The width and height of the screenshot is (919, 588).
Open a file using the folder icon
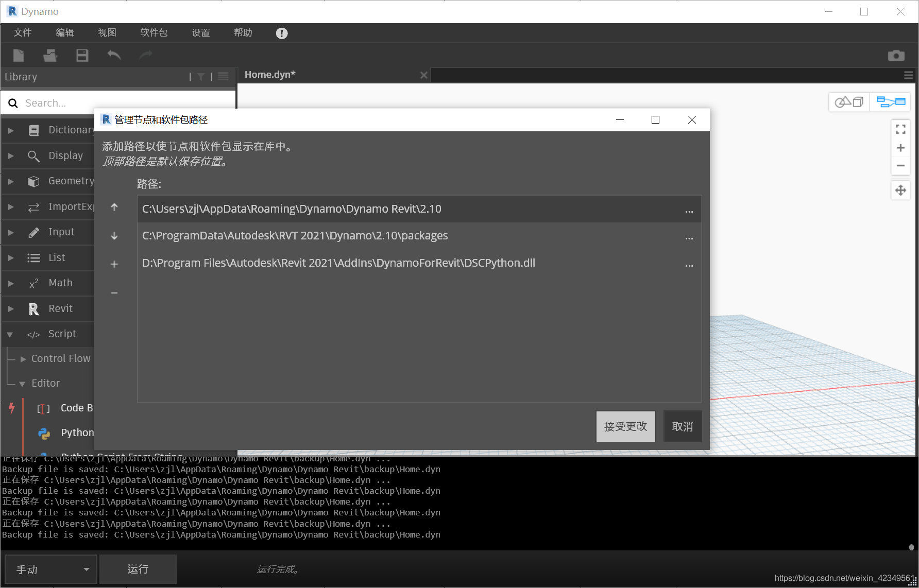click(50, 56)
